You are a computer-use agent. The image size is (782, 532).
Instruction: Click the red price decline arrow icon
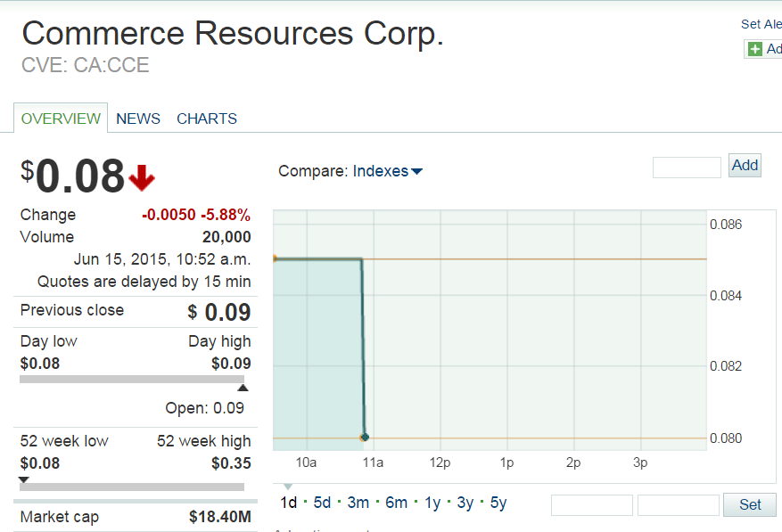tap(141, 177)
